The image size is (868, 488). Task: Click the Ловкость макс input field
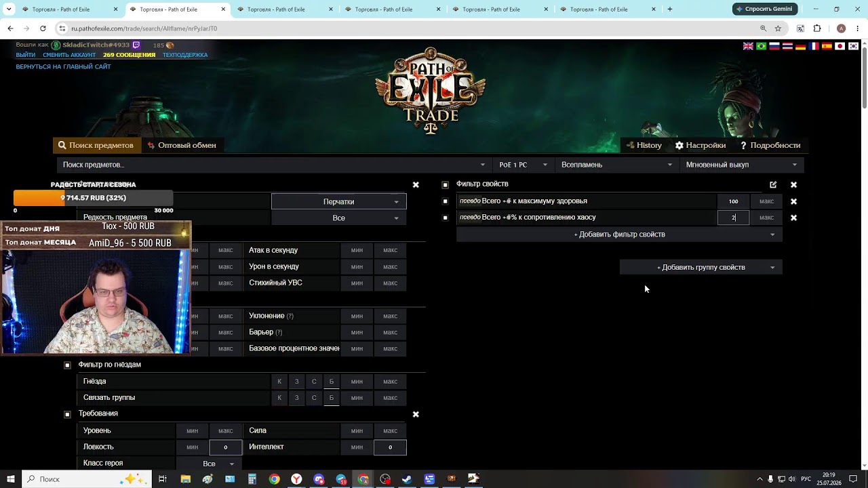[226, 447]
